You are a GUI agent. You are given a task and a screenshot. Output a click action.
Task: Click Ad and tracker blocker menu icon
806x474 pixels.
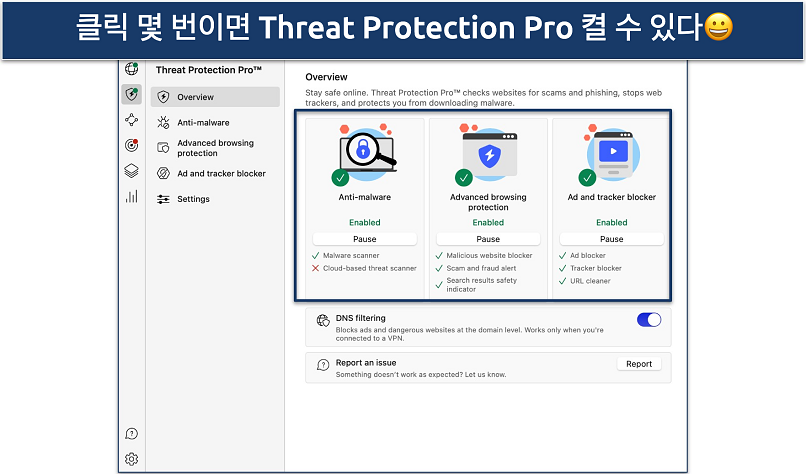163,173
